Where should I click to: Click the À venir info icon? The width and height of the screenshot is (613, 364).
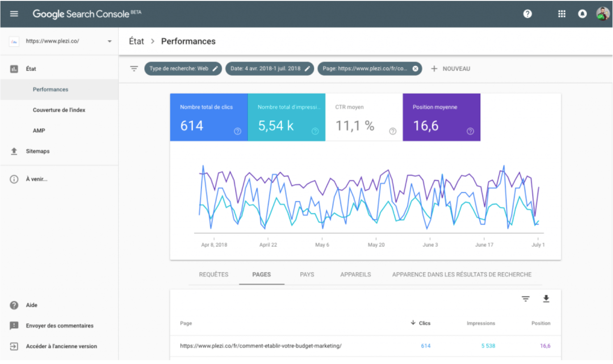[x=14, y=179]
